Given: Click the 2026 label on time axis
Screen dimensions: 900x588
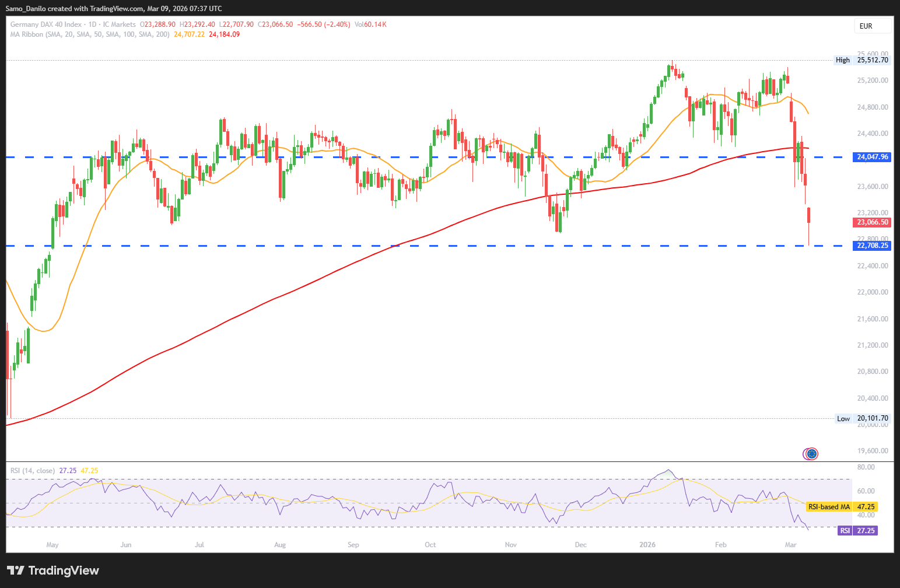Looking at the screenshot, I should [647, 545].
